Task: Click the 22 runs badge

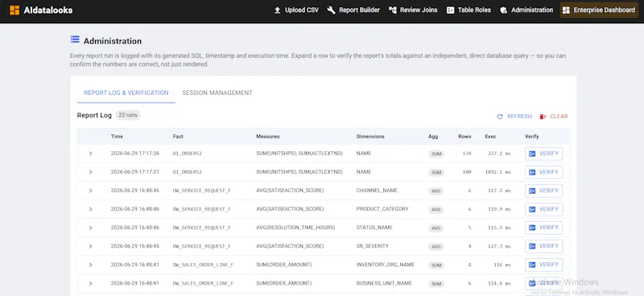Action: [128, 115]
